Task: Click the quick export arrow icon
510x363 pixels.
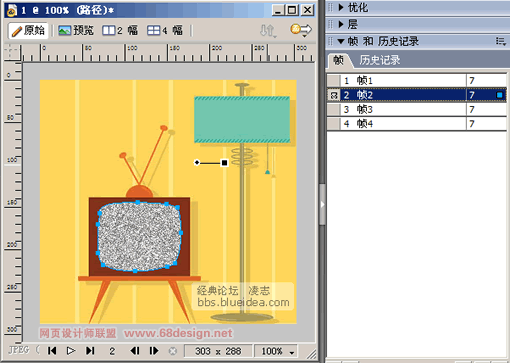Action: click(x=301, y=30)
